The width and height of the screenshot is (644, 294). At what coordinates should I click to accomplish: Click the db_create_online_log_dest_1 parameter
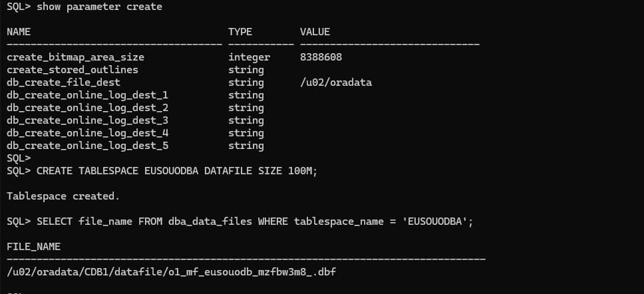coord(87,95)
